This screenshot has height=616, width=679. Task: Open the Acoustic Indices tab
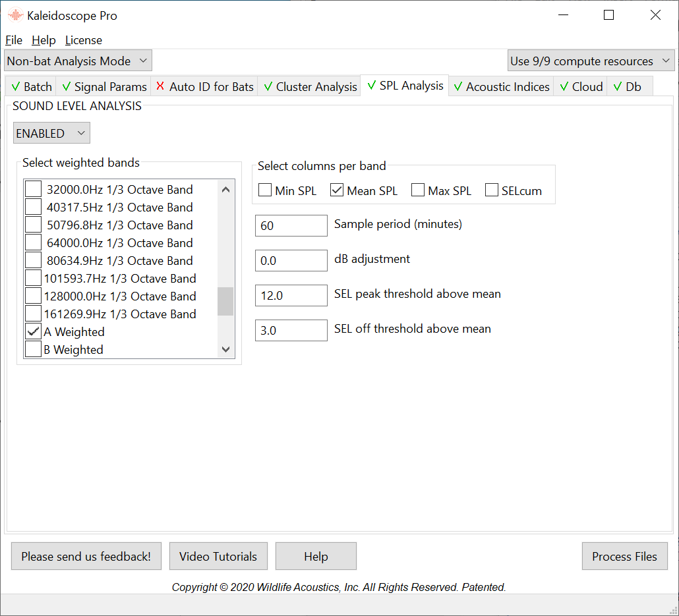pyautogui.click(x=500, y=87)
